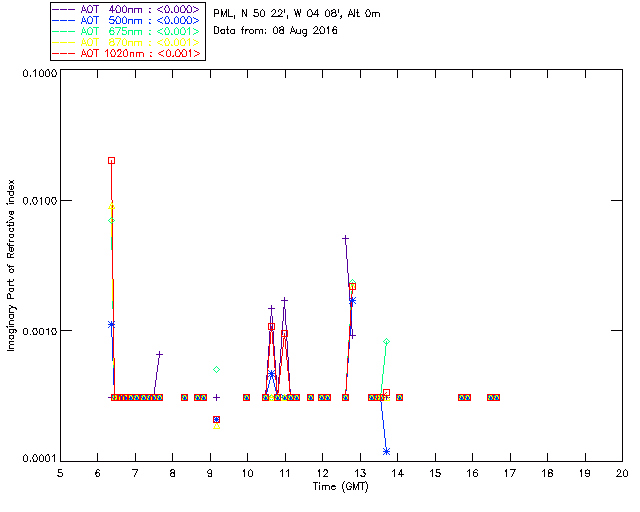Screen dimensions: 640x512
Task: Click the y-axis label Imaginary Part of Refractive index
Action: (11, 265)
